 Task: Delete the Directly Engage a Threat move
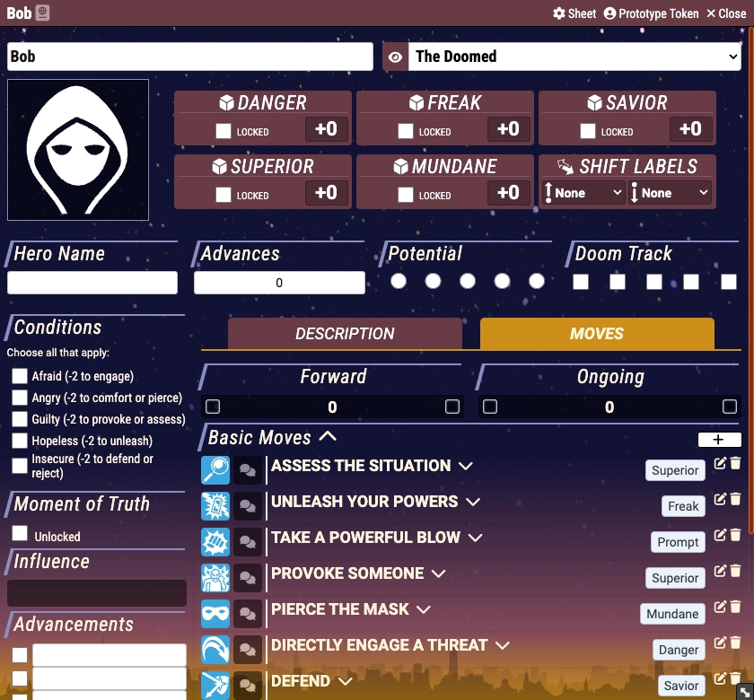[735, 643]
